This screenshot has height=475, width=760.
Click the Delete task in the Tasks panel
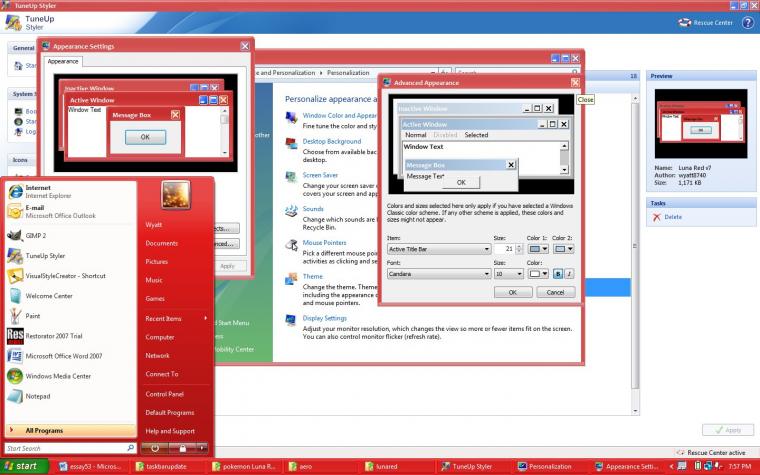(673, 217)
